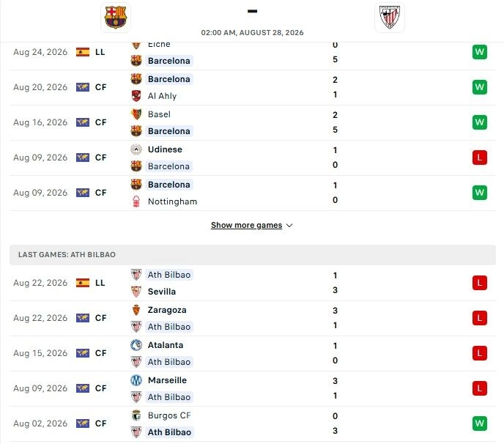Click the Spain flag on Aug 22 match
The height and width of the screenshot is (444, 504).
click(x=83, y=283)
